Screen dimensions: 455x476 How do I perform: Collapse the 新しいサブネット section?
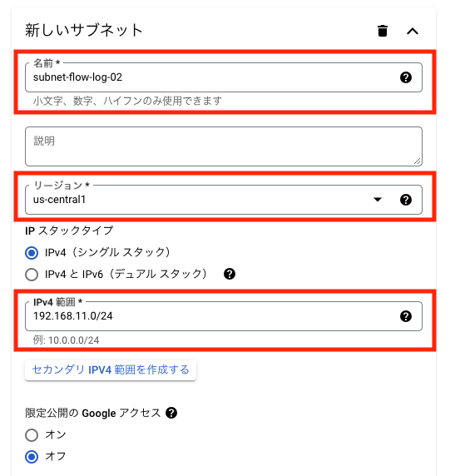(413, 31)
